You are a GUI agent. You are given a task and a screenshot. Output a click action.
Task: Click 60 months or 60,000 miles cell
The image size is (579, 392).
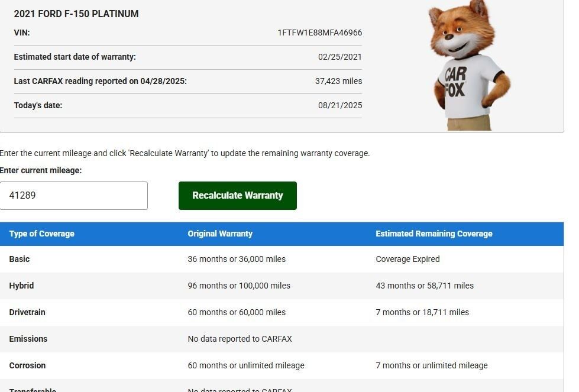tap(237, 312)
